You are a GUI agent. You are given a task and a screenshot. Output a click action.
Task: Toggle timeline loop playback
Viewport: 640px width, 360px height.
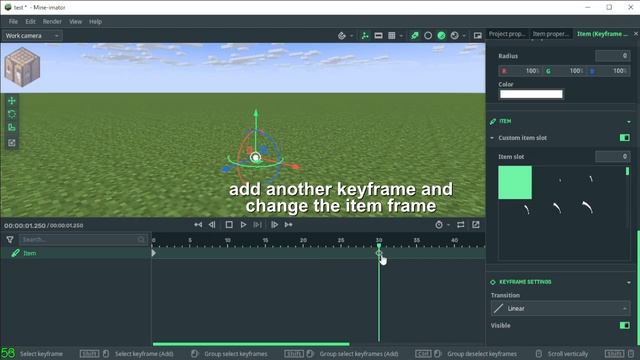tap(461, 224)
